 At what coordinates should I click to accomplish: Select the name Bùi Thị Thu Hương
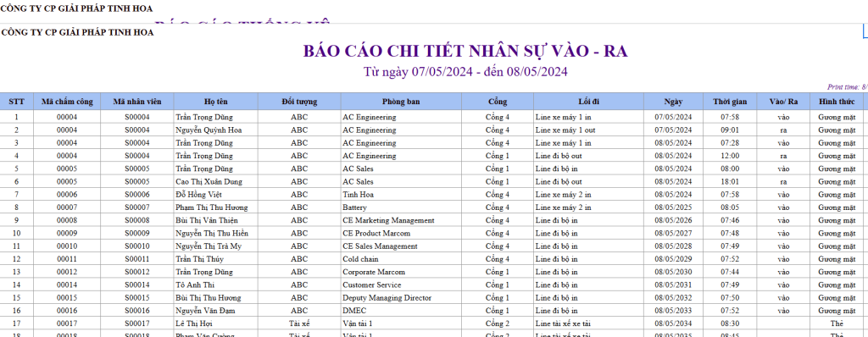pyautogui.click(x=209, y=298)
